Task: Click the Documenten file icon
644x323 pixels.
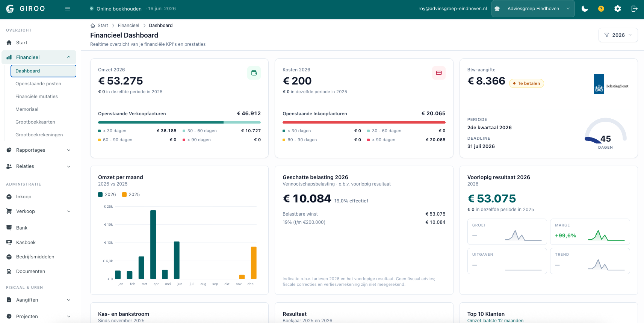Action: 9,272
